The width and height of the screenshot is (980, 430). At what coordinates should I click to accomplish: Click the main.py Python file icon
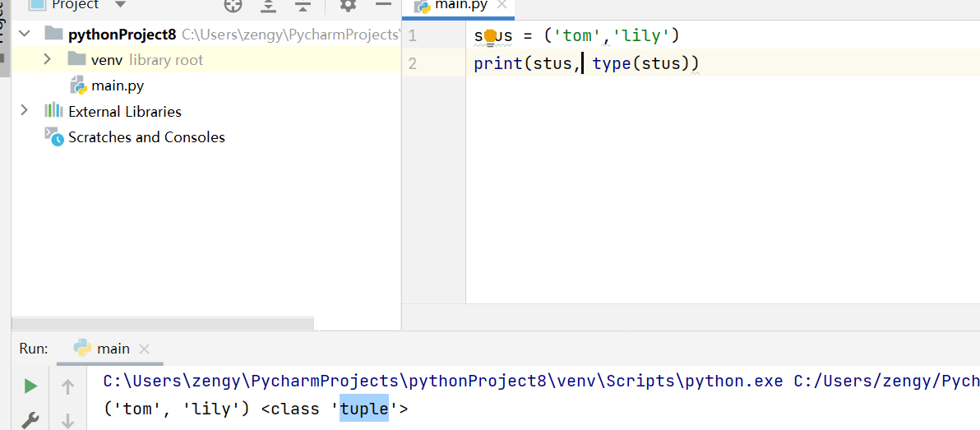[x=77, y=85]
